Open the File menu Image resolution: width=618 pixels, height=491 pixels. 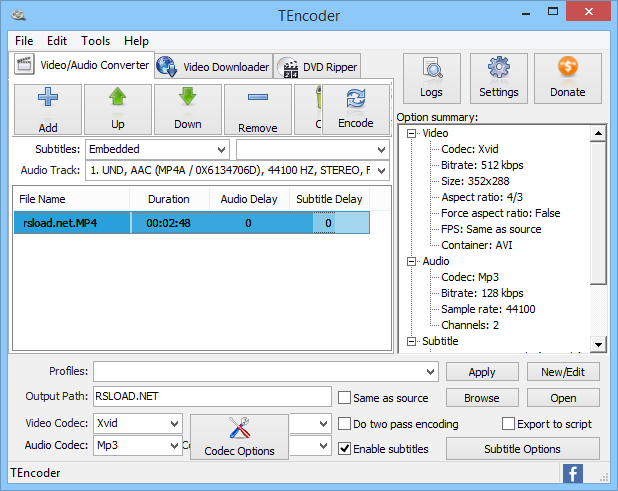(24, 41)
